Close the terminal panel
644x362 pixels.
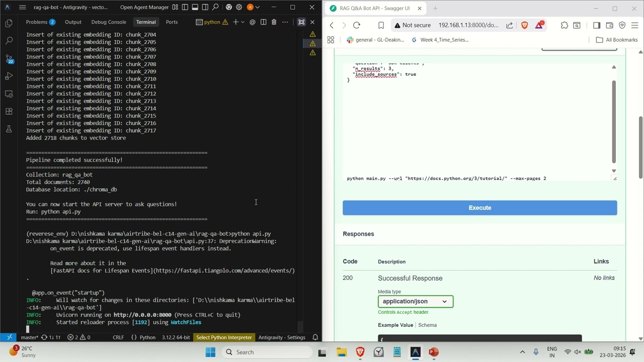[312, 22]
